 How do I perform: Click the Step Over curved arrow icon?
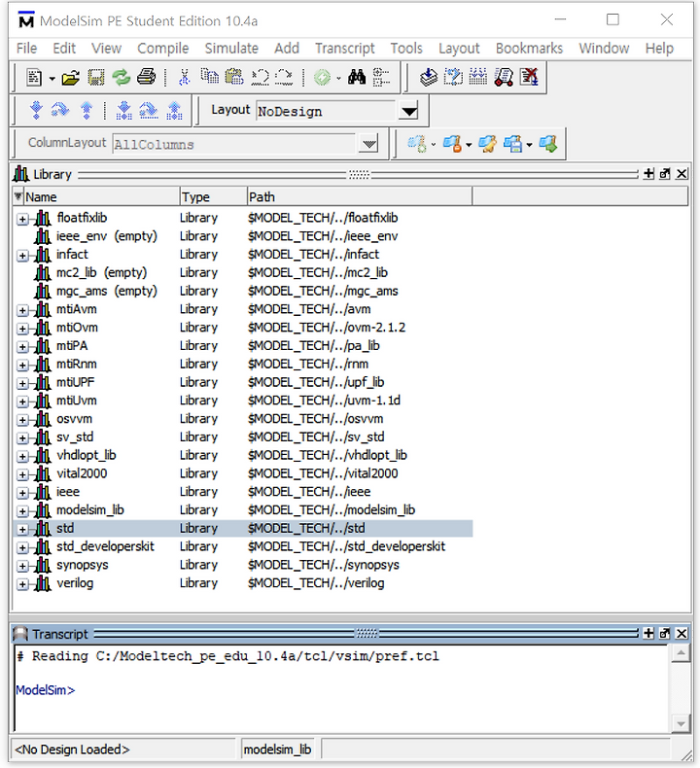click(x=60, y=110)
